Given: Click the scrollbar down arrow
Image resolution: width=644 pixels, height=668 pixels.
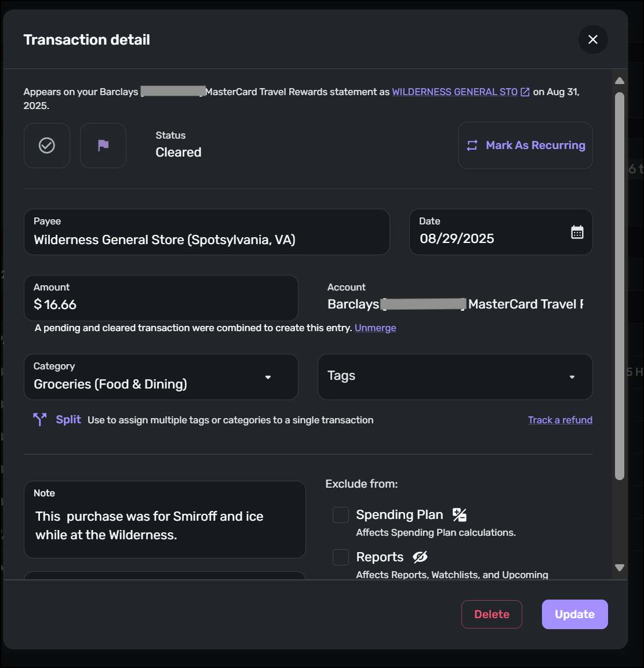Looking at the screenshot, I should [x=620, y=568].
